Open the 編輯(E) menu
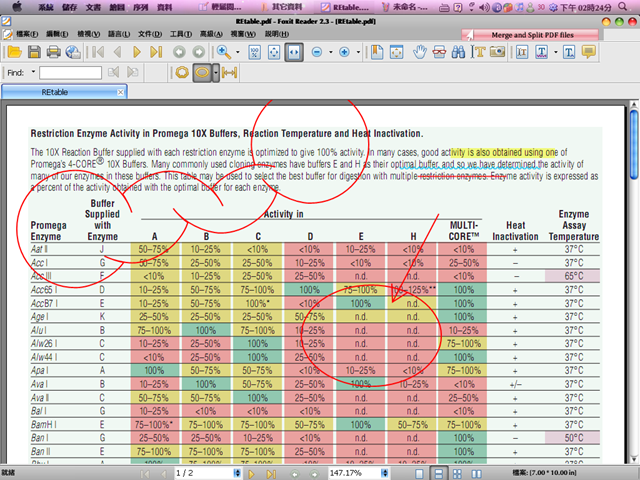The image size is (640, 480). [x=57, y=34]
